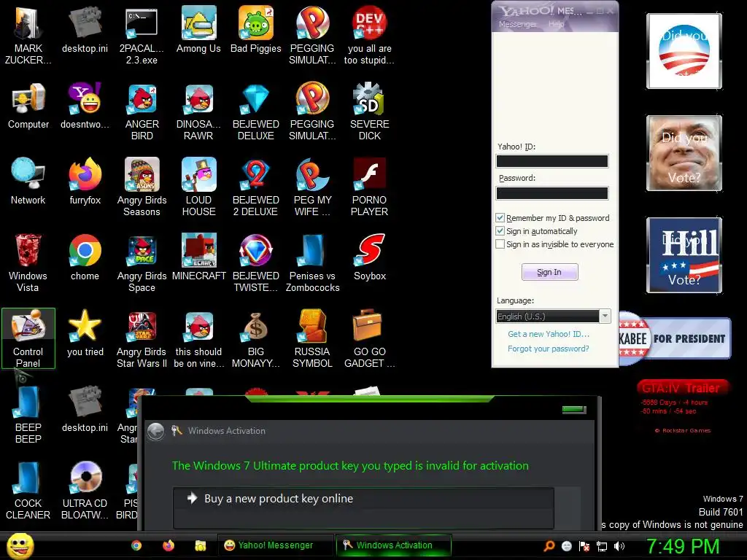Open the Windows Vista recycle bin icon
Image resolution: width=747 pixels, height=560 pixels.
click(x=28, y=262)
